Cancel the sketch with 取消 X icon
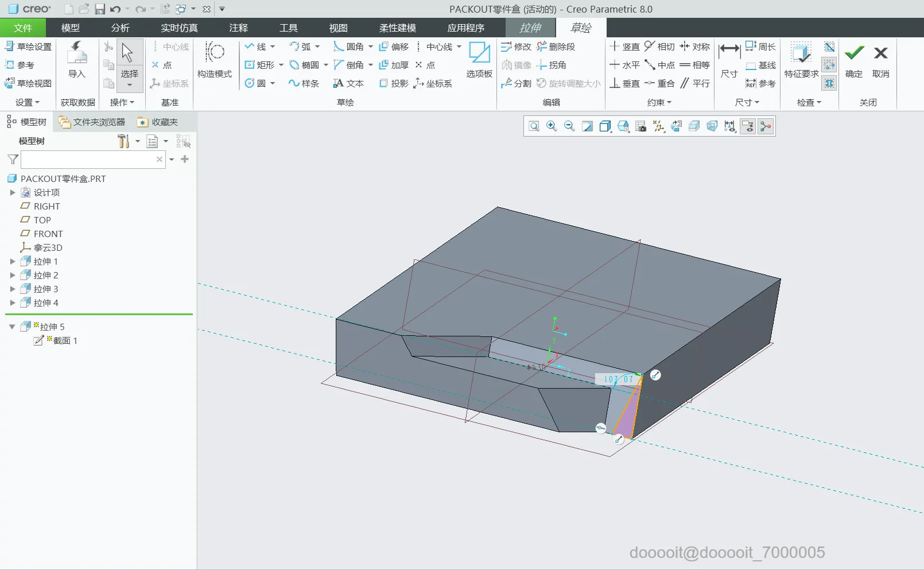Viewport: 924px width, 570px height. click(x=880, y=60)
